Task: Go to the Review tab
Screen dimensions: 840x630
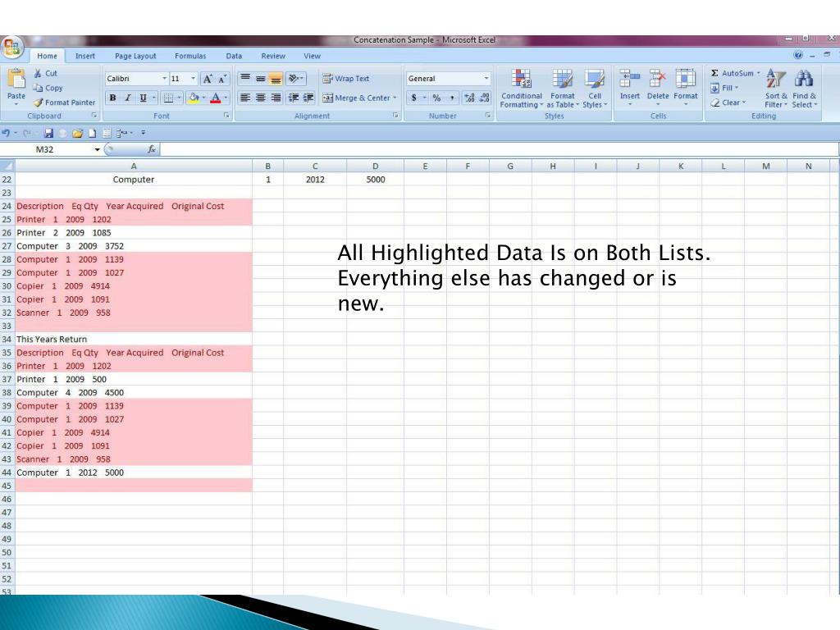Action: 273,56
